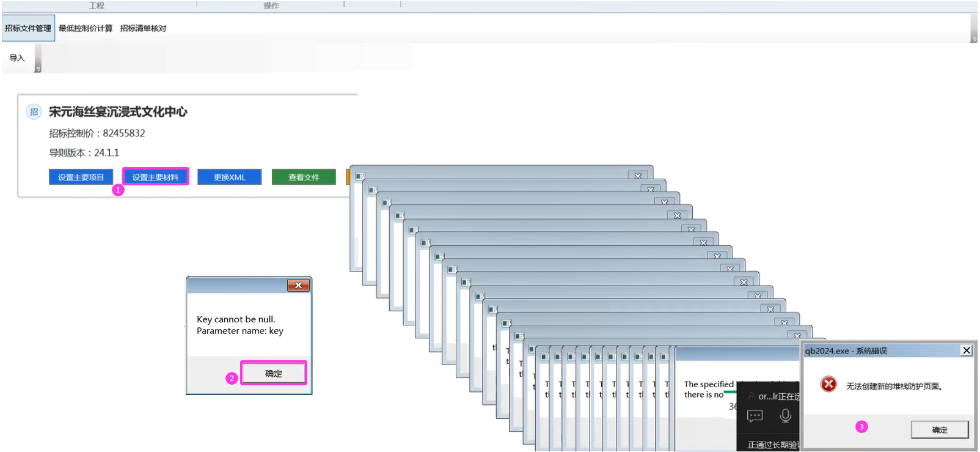Close the qb2024.exe system error dialog
980x452 pixels.
point(966,350)
